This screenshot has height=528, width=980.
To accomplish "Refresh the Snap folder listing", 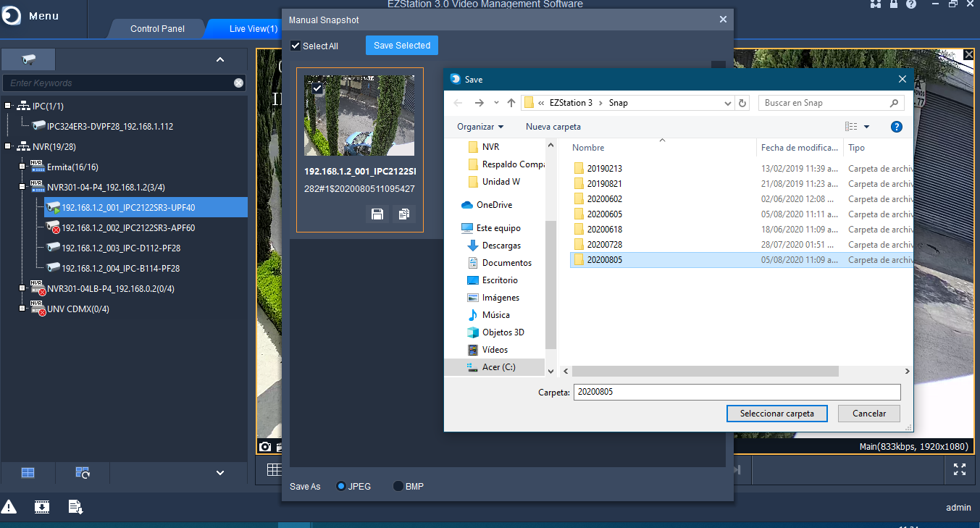I will pyautogui.click(x=742, y=103).
